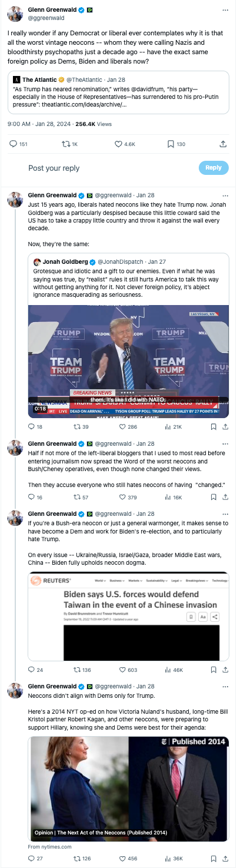Share the main post via share icon
Screen dimensions: 237x868
point(223,144)
